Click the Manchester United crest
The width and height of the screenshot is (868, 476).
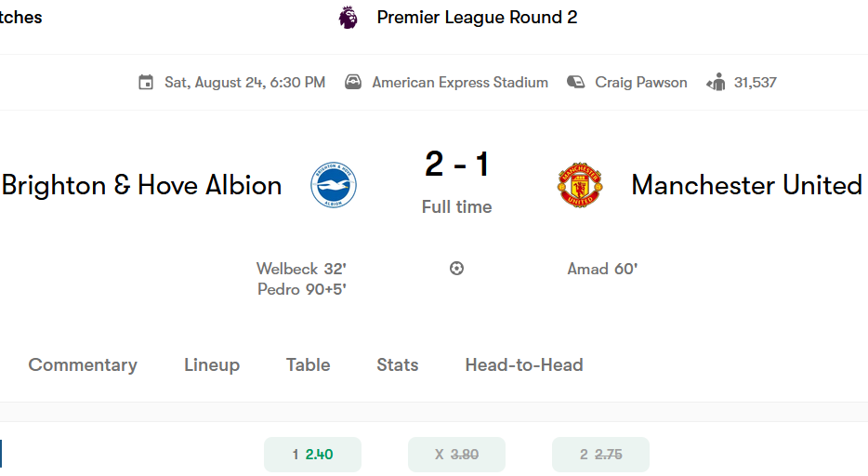(x=580, y=185)
